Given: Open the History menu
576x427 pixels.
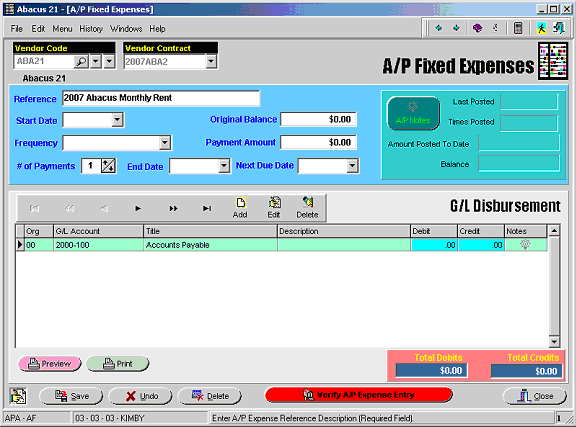Looking at the screenshot, I should tap(91, 28).
